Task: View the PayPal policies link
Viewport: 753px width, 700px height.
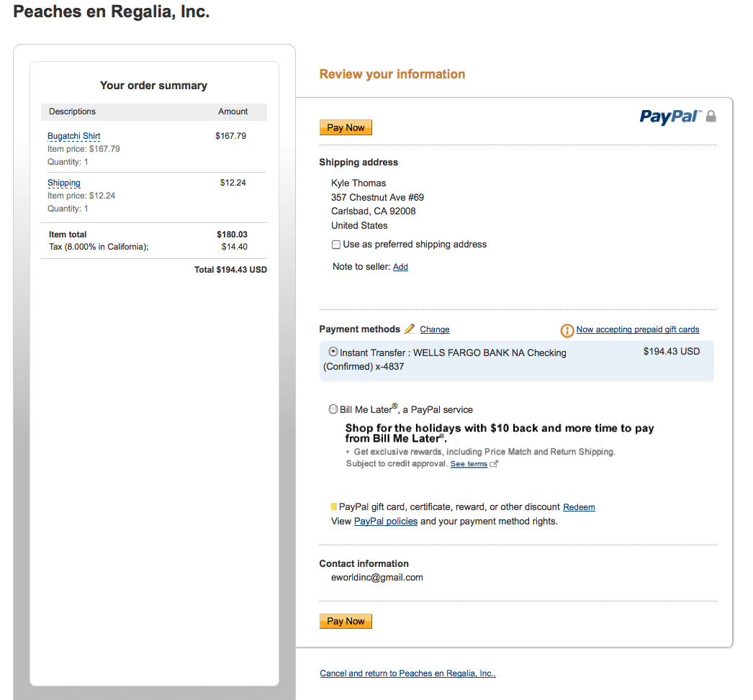Action: (x=386, y=521)
